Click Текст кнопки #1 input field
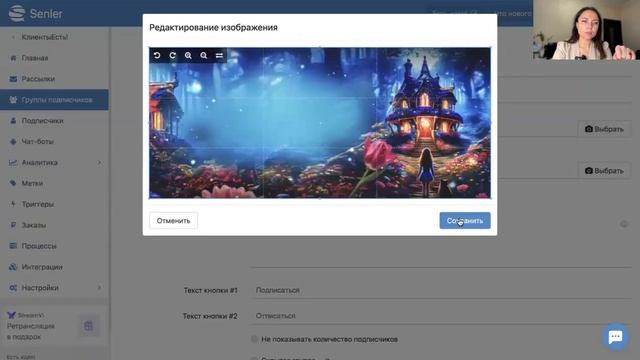 [441, 290]
